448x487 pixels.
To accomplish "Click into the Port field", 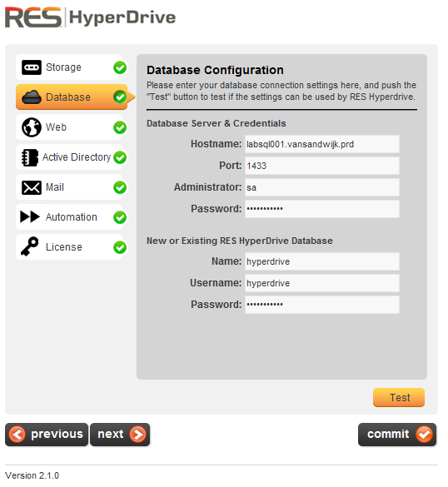I will point(322,166).
